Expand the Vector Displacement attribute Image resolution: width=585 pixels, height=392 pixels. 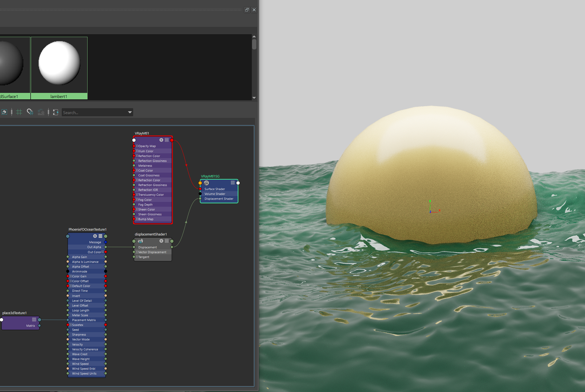[137, 252]
